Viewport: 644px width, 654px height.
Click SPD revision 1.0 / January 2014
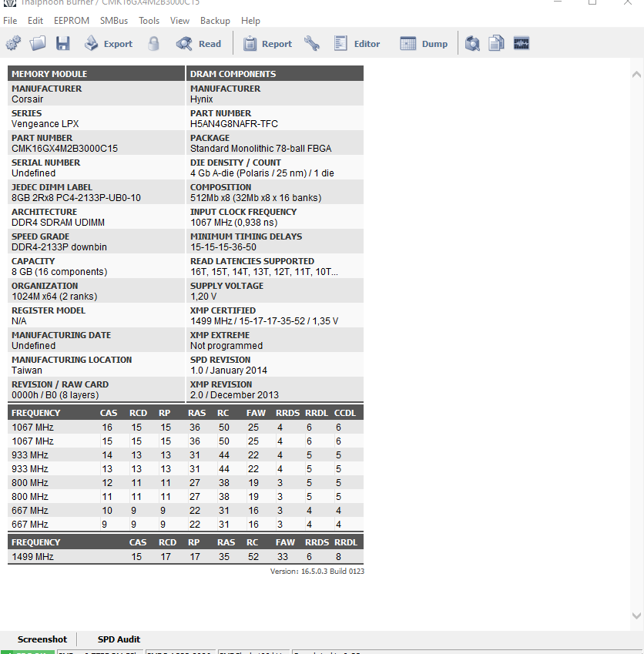click(x=229, y=371)
